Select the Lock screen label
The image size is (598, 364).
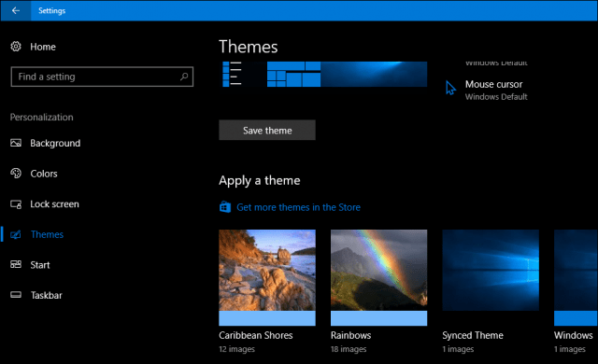[x=54, y=204]
